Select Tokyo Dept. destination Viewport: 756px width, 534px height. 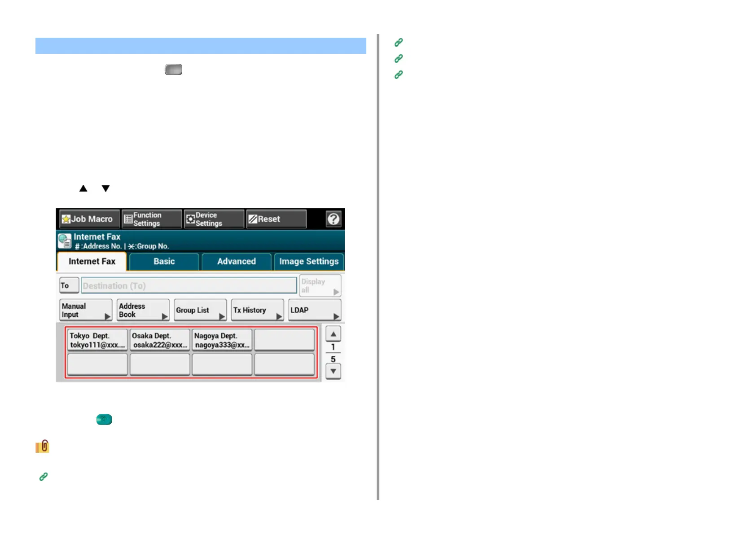(97, 340)
